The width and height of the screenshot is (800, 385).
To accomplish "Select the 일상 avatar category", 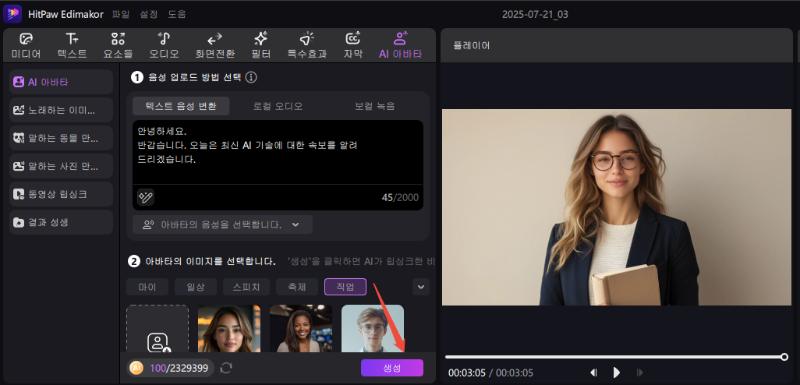I will pyautogui.click(x=195, y=287).
